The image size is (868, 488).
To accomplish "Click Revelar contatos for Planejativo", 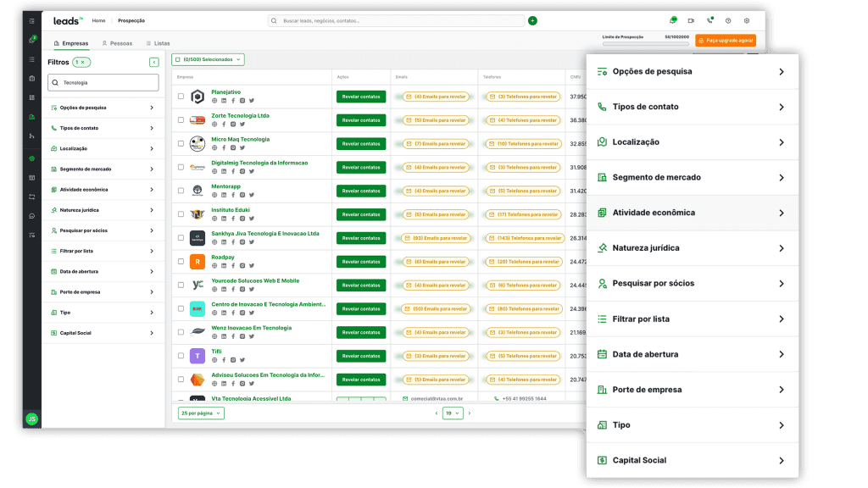I will [361, 97].
